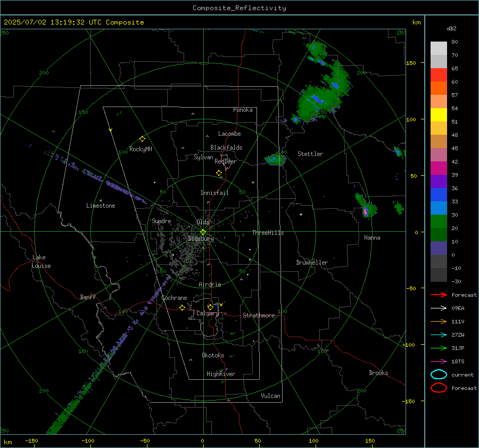Click the bright green 30 dBZ swatch
Image resolution: width=479 pixels, height=448 pixels.
pos(439,221)
